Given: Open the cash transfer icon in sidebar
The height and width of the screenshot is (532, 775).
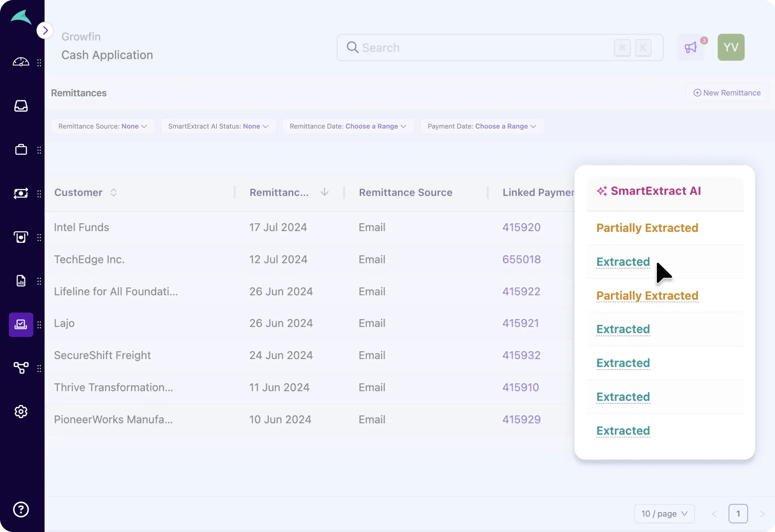Looking at the screenshot, I should (x=21, y=193).
